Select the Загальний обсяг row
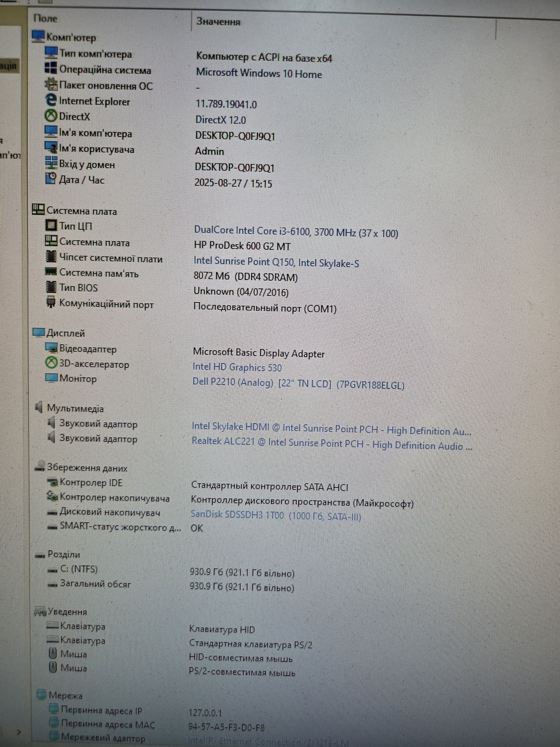Image resolution: width=560 pixels, height=747 pixels. coord(96,584)
